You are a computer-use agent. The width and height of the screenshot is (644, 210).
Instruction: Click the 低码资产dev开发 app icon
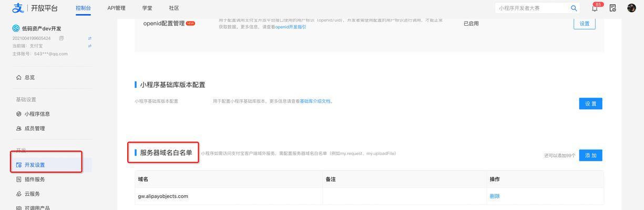[16, 28]
